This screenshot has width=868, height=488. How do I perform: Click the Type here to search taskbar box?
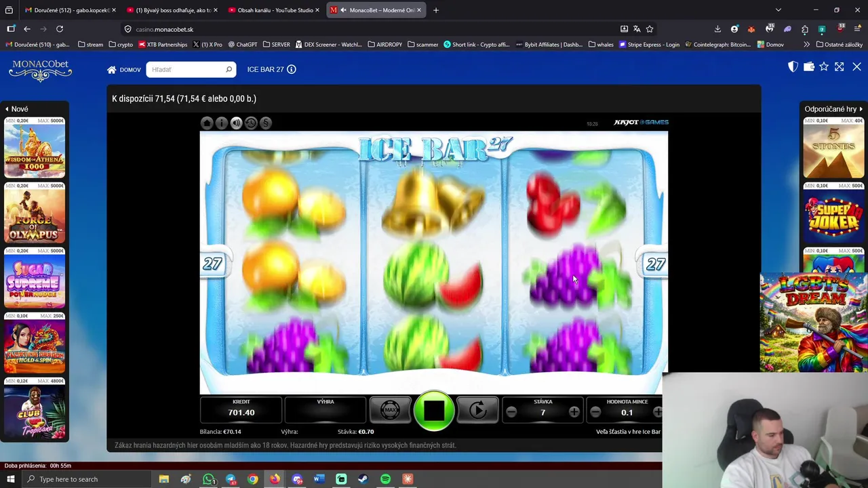86,479
